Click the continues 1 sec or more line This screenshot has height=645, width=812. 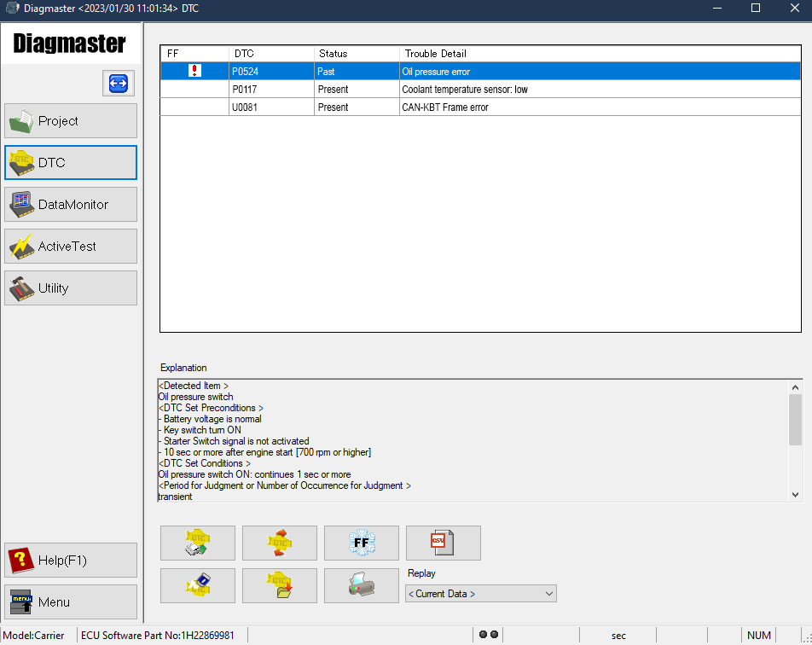click(254, 474)
